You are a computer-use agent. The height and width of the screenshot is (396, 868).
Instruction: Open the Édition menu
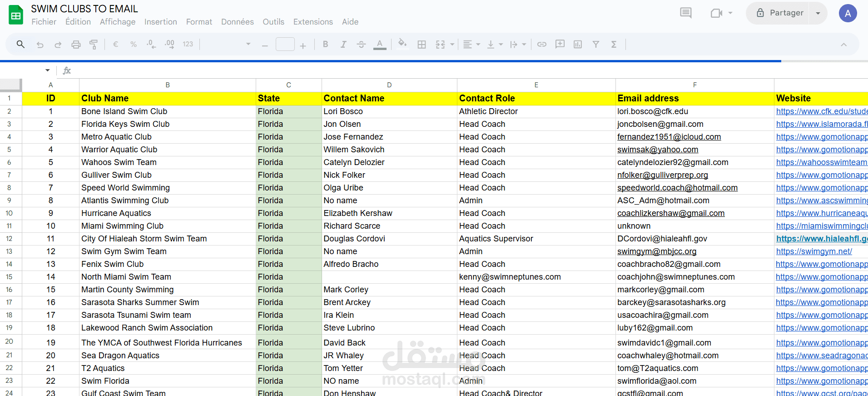(x=78, y=22)
